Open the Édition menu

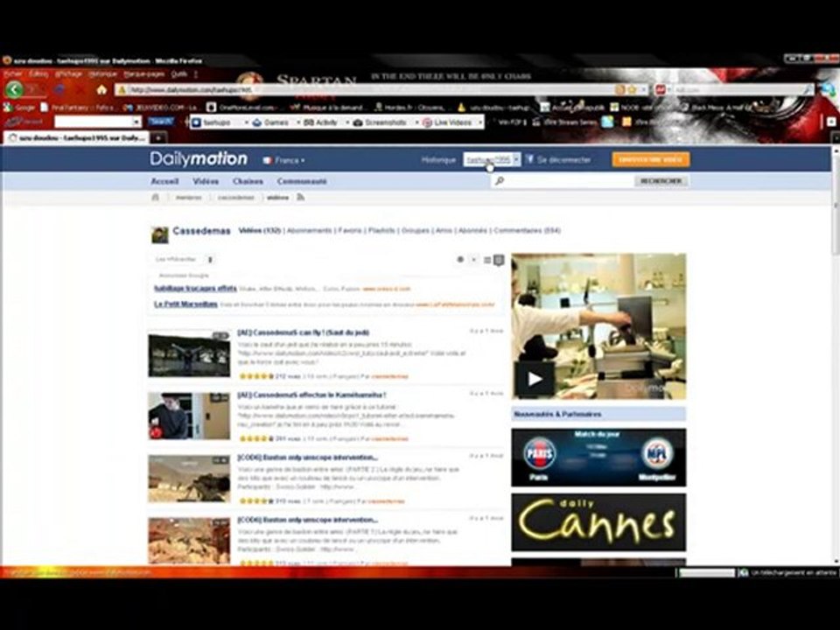click(x=38, y=73)
